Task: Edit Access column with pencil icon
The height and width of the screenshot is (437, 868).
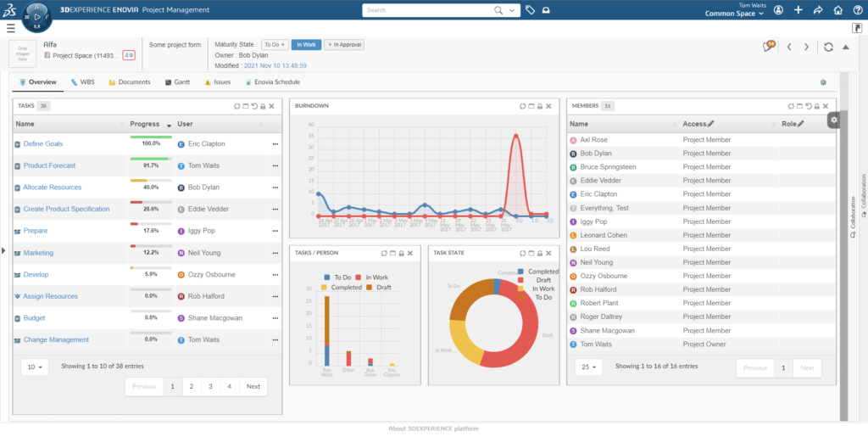Action: [x=711, y=124]
